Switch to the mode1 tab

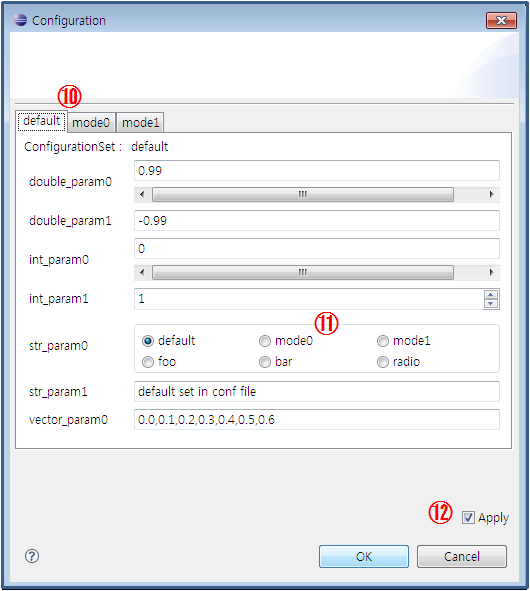click(x=140, y=122)
